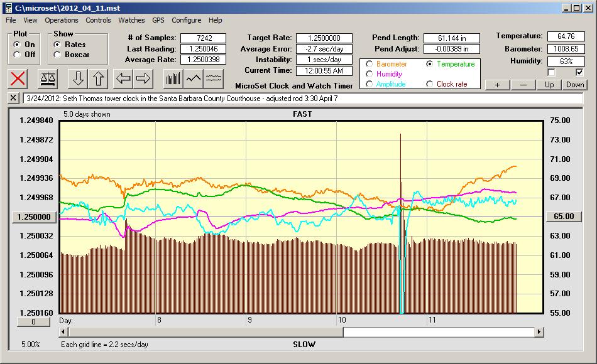The height and width of the screenshot is (364, 597).
Task: Click the plus (+) button
Action: [x=497, y=85]
